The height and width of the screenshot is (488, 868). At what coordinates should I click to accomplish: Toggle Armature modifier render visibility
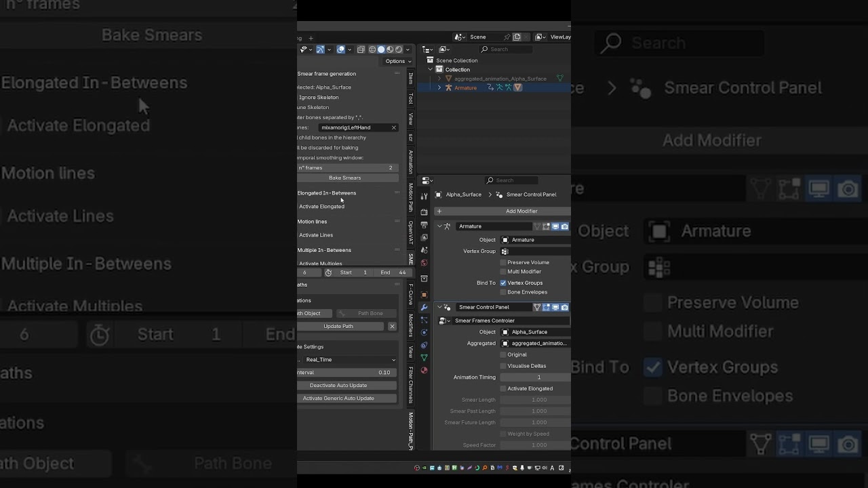[x=565, y=226]
